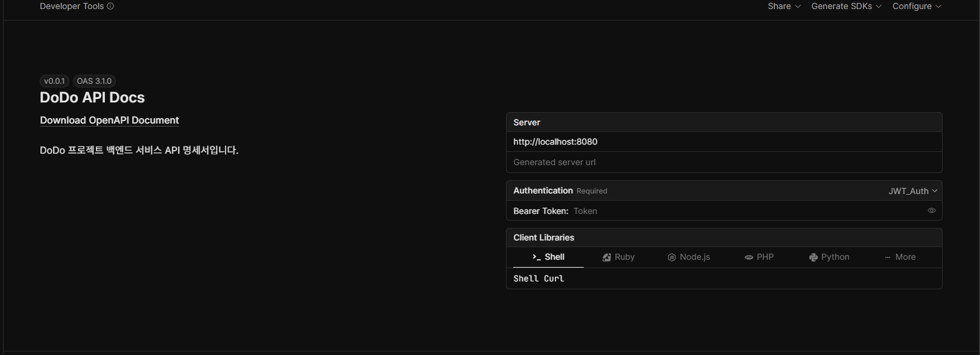Click the DoDo API Docs heading
The width and height of the screenshot is (980, 355).
tap(92, 98)
